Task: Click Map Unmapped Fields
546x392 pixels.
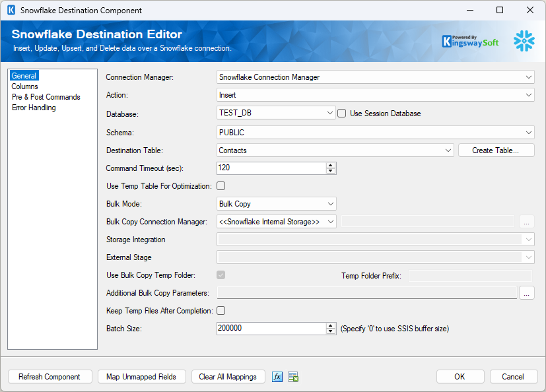Action: point(141,376)
